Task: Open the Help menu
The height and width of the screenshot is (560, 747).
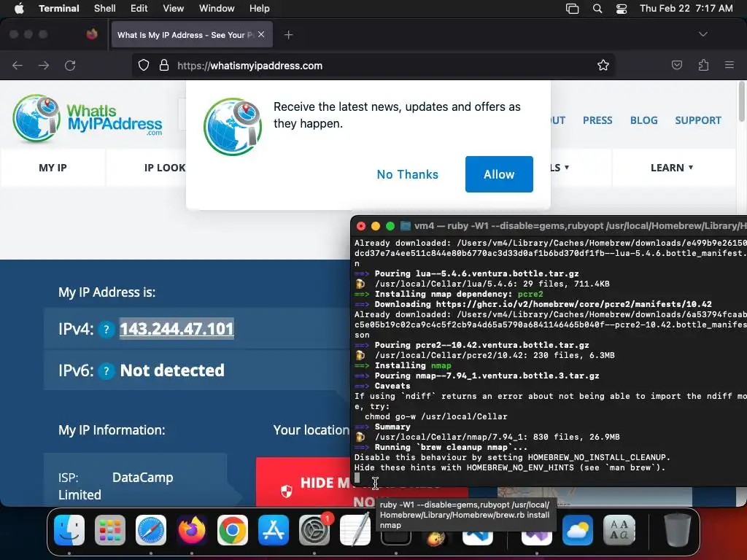Action: click(x=259, y=8)
